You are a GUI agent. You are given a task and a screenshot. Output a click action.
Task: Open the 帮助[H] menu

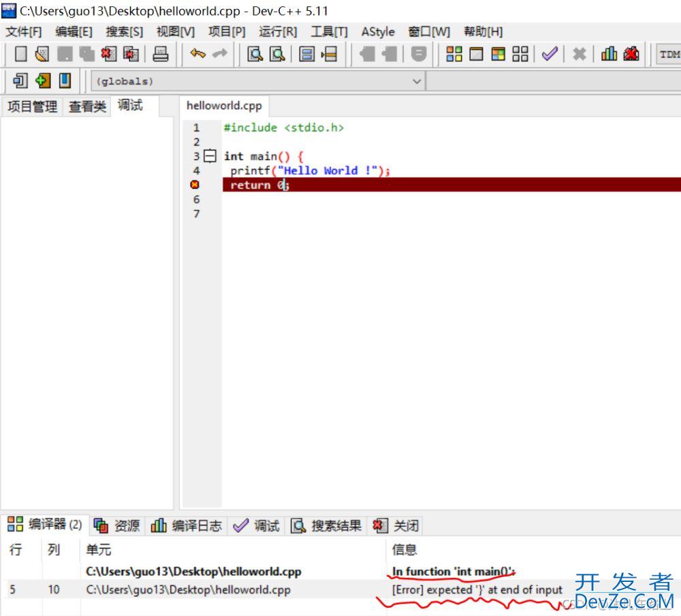pos(484,32)
